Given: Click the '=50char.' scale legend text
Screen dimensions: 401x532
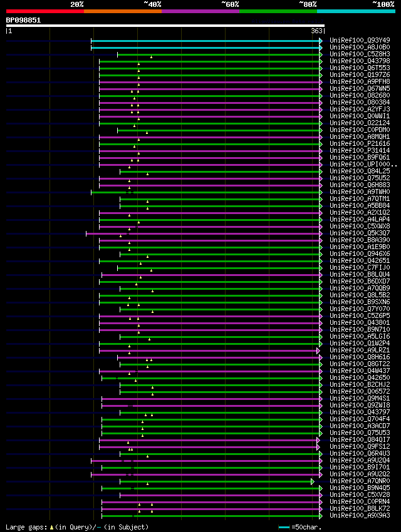Looking at the screenshot, I should (306, 527).
